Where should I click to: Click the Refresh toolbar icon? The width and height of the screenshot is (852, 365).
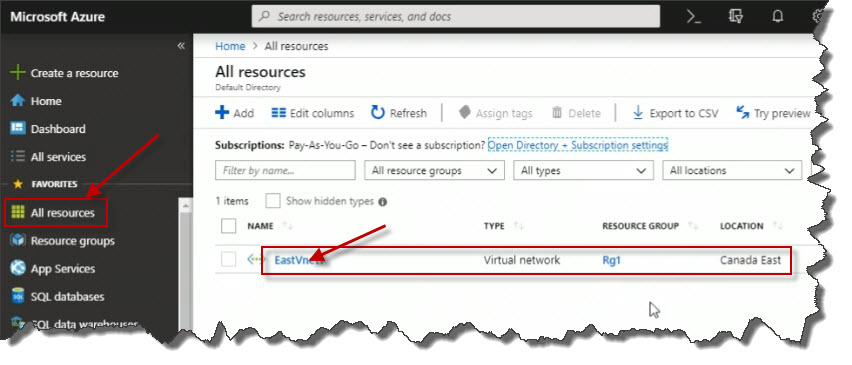(x=378, y=113)
